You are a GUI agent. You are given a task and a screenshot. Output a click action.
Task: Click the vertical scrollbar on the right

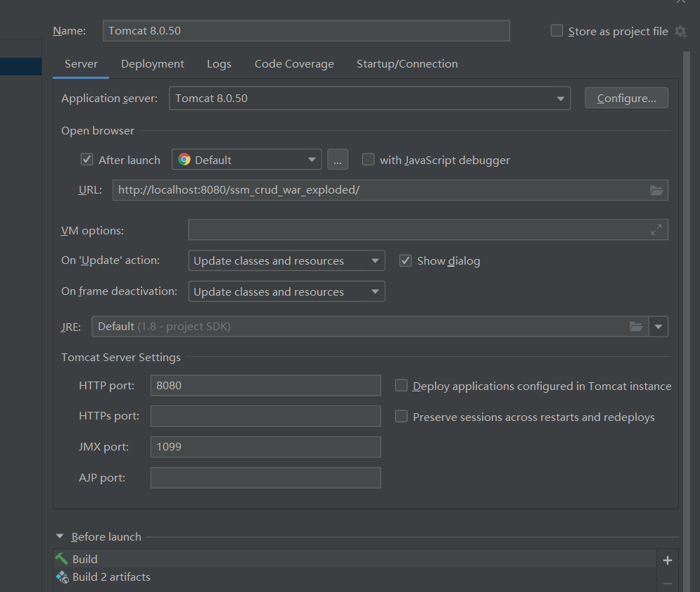[687, 322]
